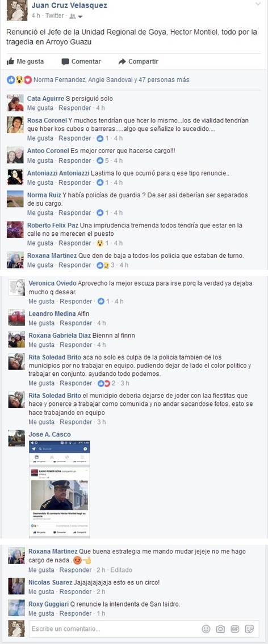Click the GIF icon in comment box
This screenshot has width=268, height=644.
point(235,629)
